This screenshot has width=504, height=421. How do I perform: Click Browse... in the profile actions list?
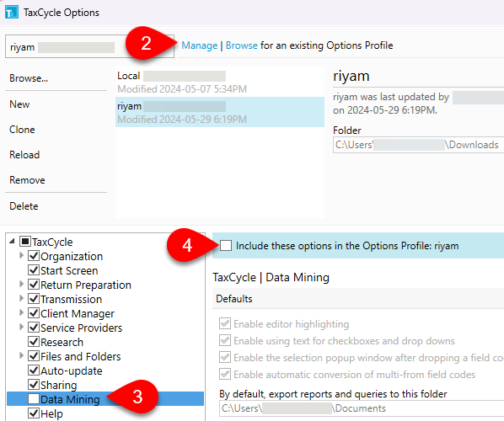point(29,78)
